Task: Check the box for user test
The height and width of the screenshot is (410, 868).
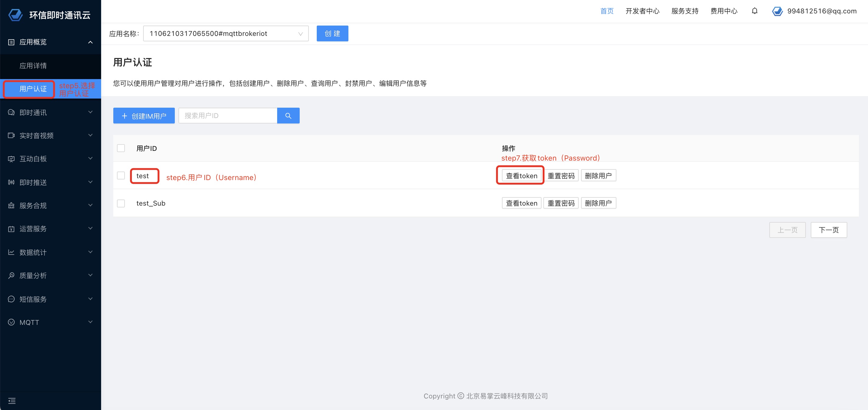Action: pyautogui.click(x=121, y=176)
